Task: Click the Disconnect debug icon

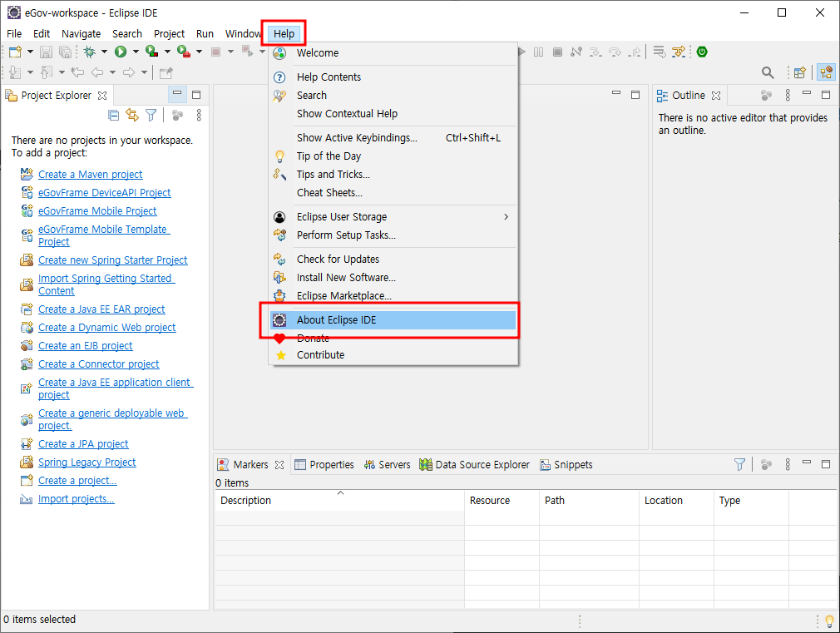Action: click(576, 52)
